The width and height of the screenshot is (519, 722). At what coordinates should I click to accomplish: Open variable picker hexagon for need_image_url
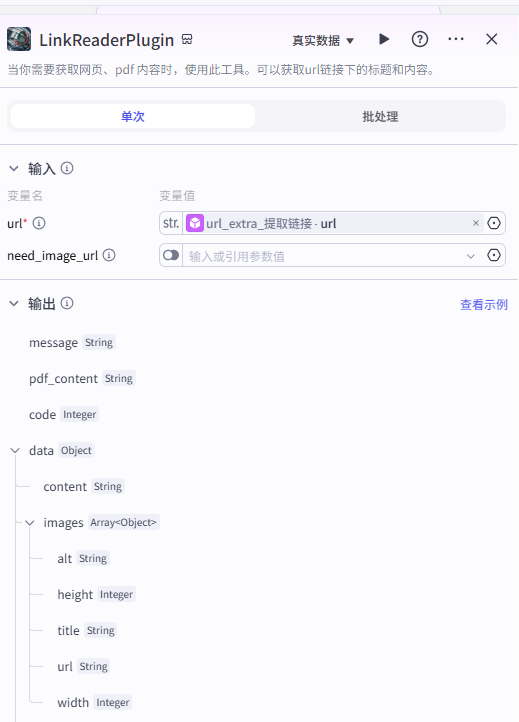494,255
